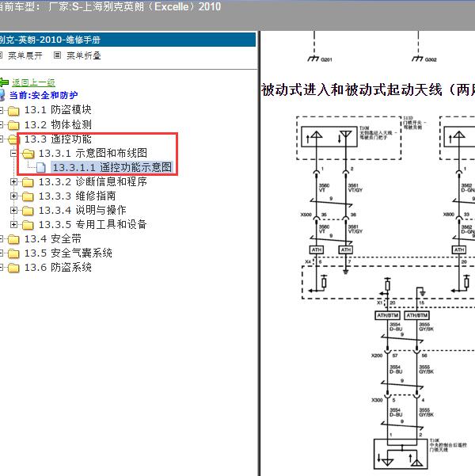Screen dimensions: 475x476
Task: Click the X200 connector label in diagram
Action: click(377, 355)
